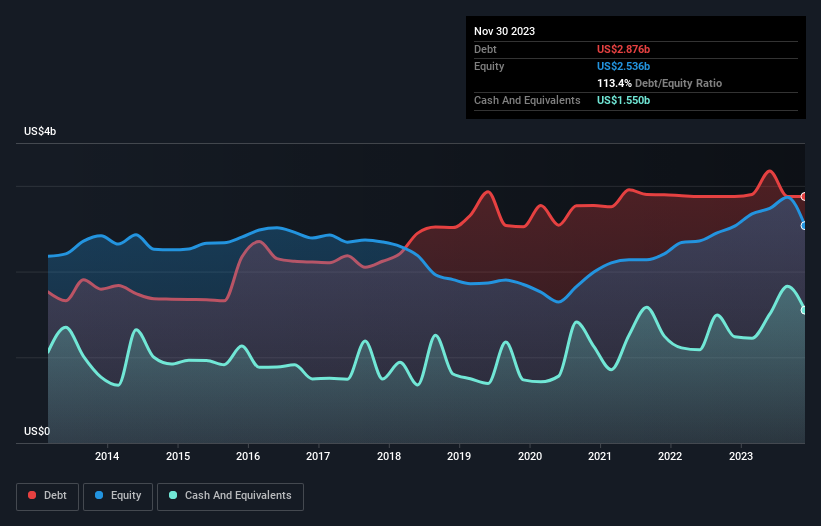Click Cash And Equivalents label in tooltip

527,100
